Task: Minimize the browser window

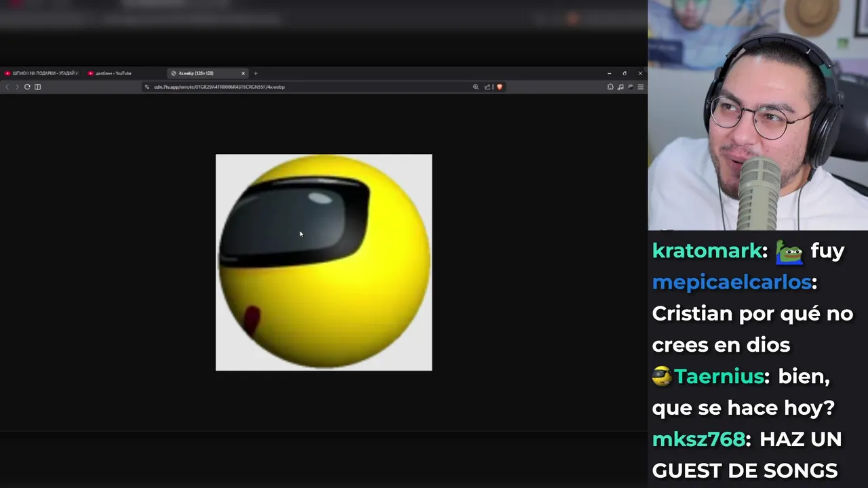Action: 609,73
